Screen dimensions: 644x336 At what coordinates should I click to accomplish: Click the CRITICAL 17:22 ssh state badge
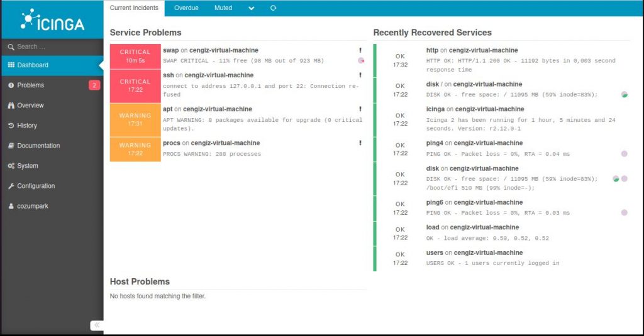tap(135, 86)
